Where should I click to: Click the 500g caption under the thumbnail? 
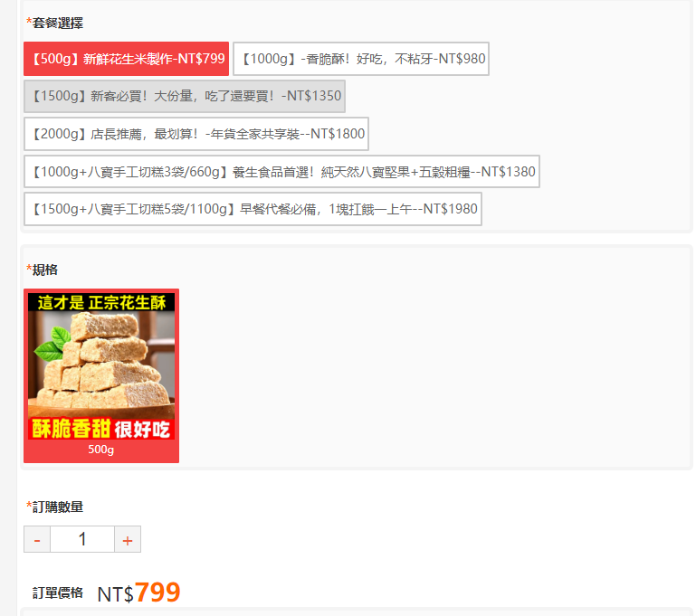(x=101, y=450)
